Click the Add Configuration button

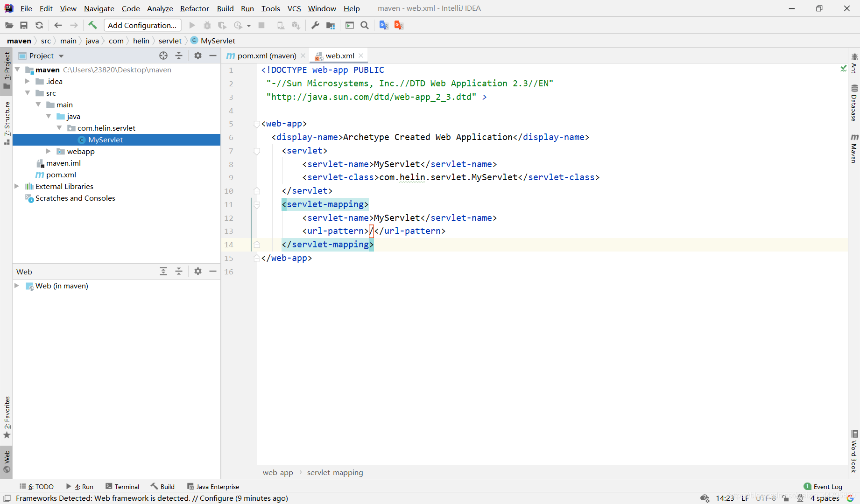[x=142, y=25]
